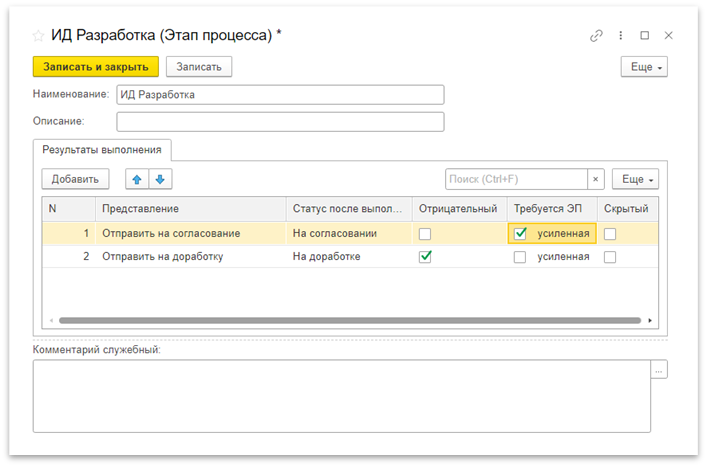Image resolution: width=707 pixels, height=467 pixels.
Task: Open the table Еще dropdown
Action: click(635, 180)
